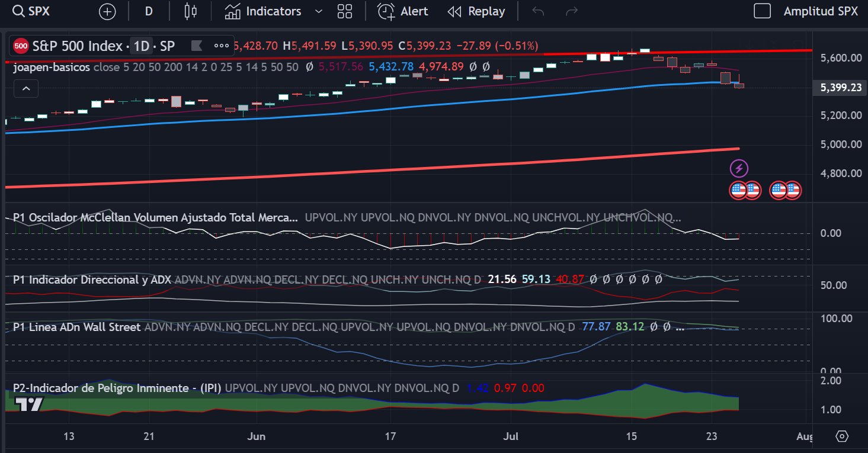Screen dimensions: 868x453
Task: Click the 5,000.00 price axis label
Action: coord(840,144)
